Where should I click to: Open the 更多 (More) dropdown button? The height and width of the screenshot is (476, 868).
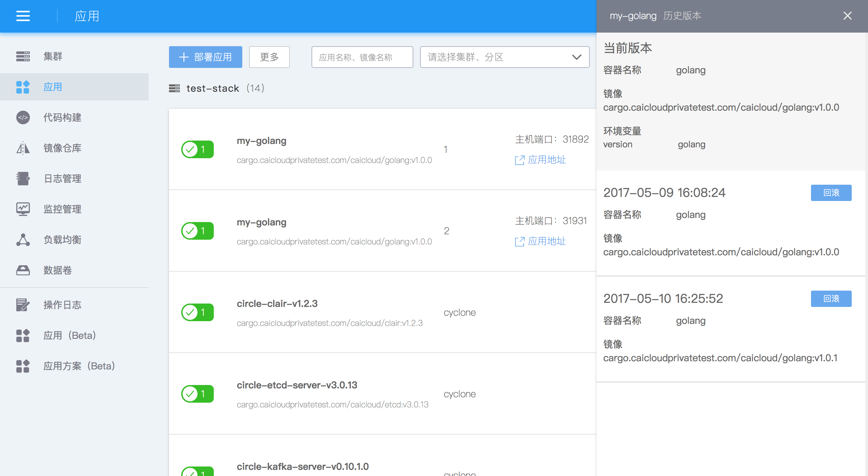[x=269, y=57]
